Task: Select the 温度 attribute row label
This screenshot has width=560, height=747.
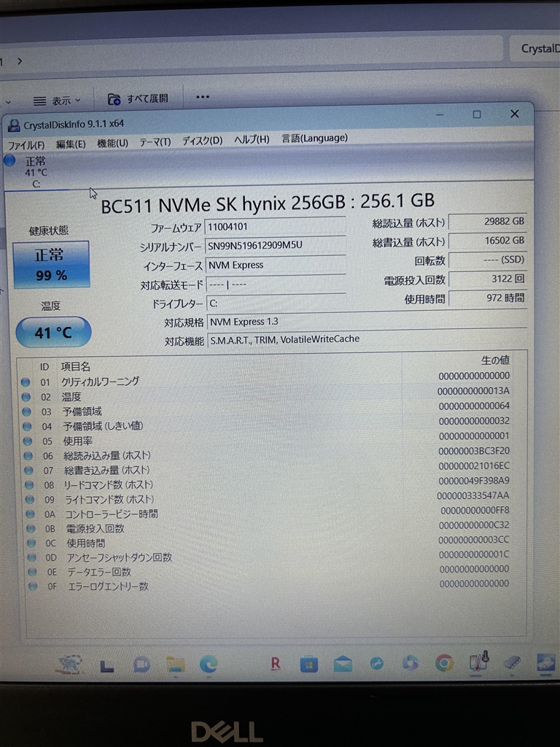Action: [x=71, y=396]
